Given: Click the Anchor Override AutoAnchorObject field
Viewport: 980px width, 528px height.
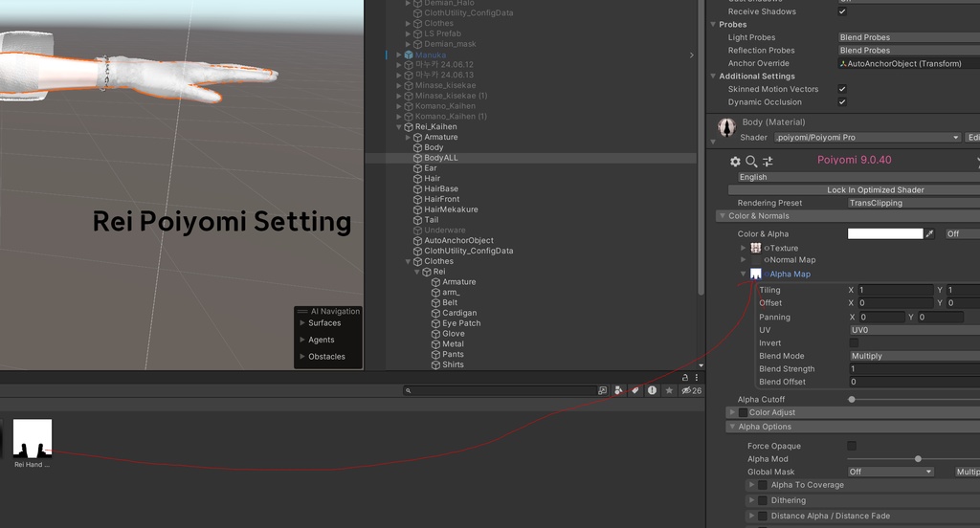Looking at the screenshot, I should click(909, 64).
